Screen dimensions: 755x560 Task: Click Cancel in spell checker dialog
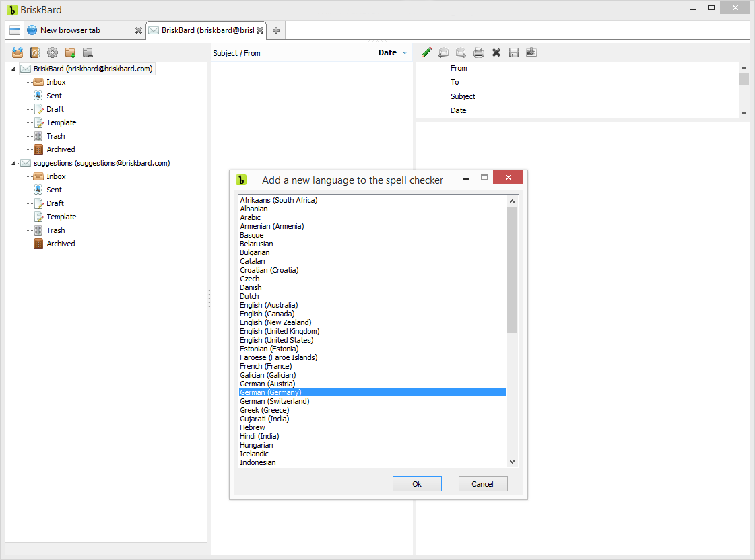tap(482, 484)
